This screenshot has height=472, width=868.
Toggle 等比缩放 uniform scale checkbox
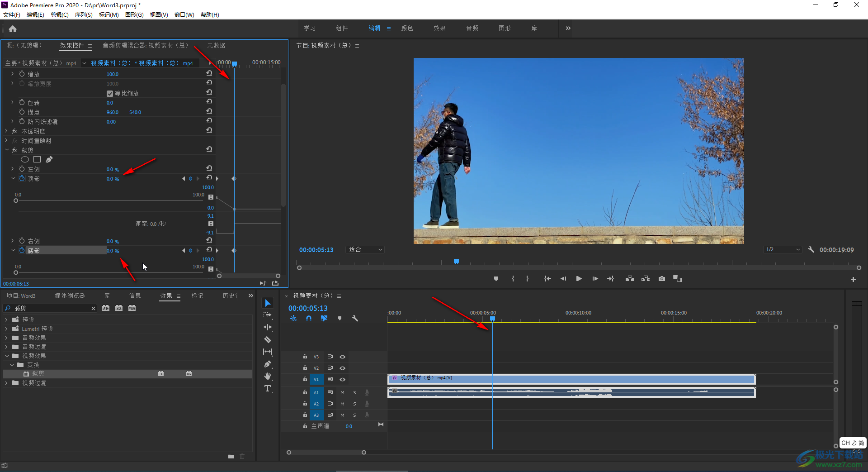109,93
